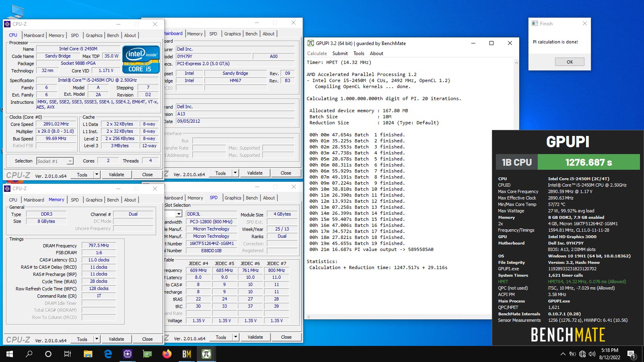Click the part number 16KTF51264HZ-1G6M1 field
Image resolution: width=644 pixels, height=362 pixels.
[x=212, y=243]
